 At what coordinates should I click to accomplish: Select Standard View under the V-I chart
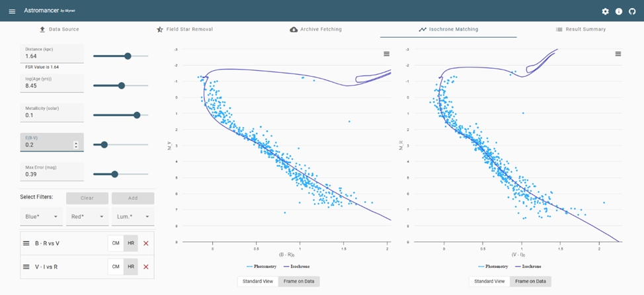point(489,282)
